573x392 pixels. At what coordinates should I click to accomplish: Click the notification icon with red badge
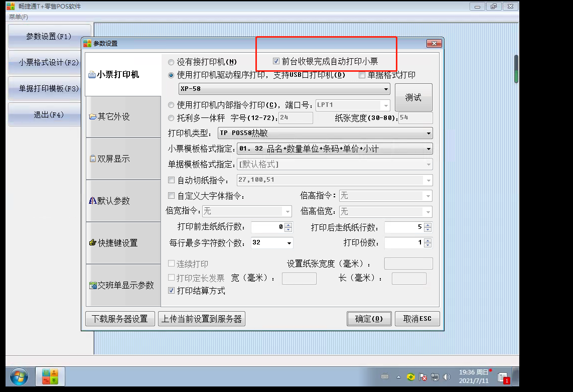503,378
